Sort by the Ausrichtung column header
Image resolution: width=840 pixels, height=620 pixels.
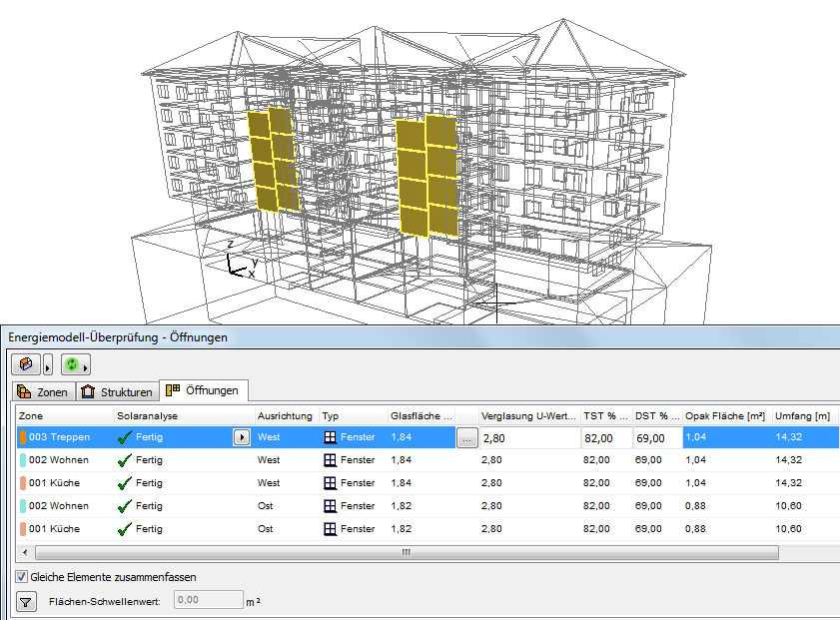tap(285, 415)
